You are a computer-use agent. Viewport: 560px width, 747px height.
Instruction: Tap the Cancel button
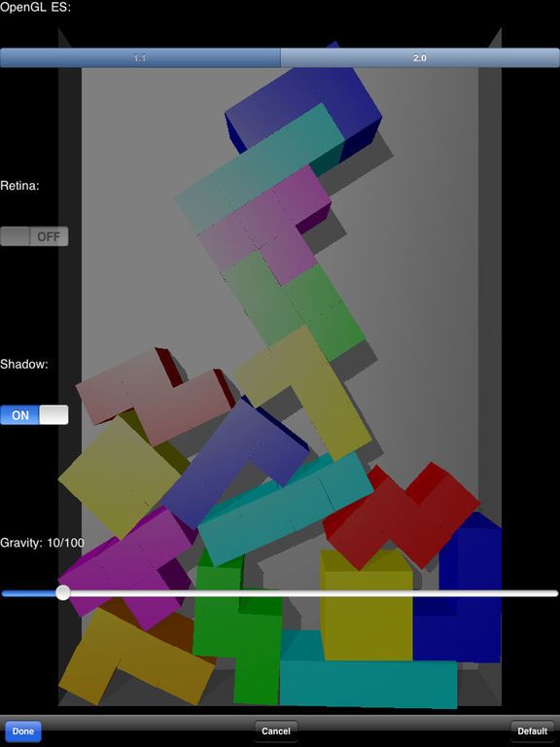click(x=276, y=731)
